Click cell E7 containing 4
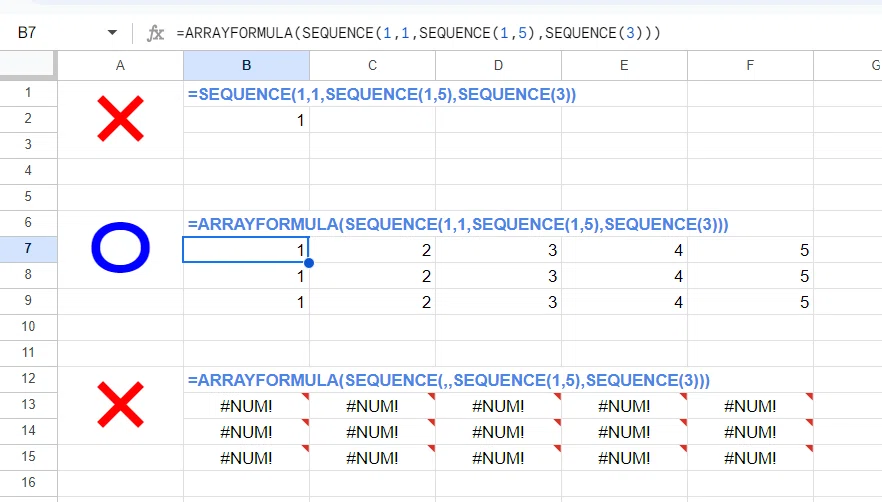 coord(624,249)
